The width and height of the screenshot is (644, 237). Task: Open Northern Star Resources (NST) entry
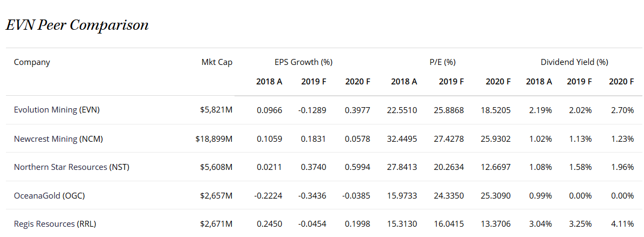point(71,167)
